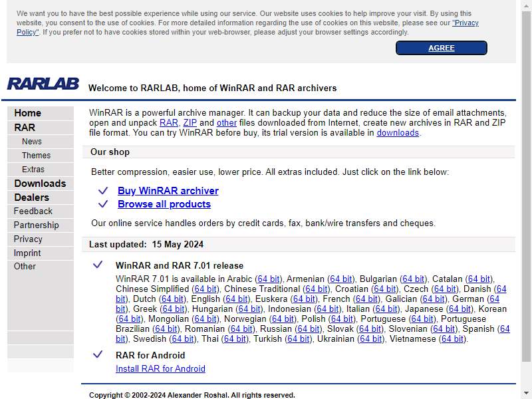Open the Install RAR for Android link
This screenshot has width=532, height=399.
click(x=160, y=368)
